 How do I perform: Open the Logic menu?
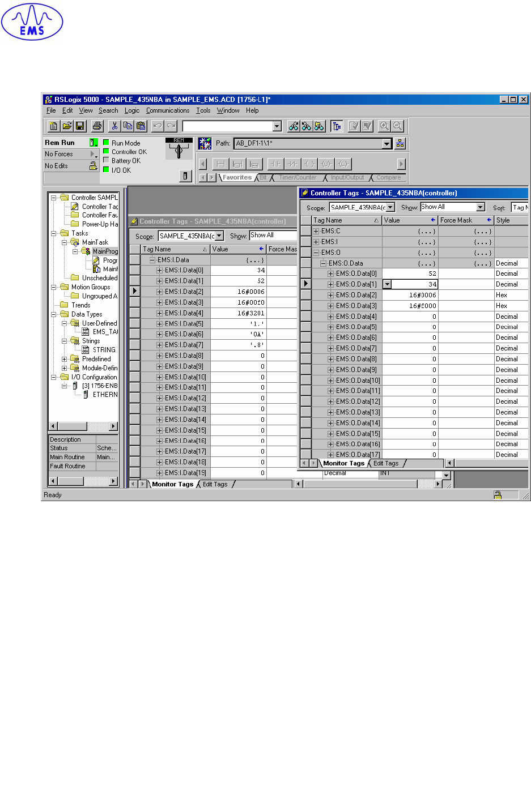point(132,110)
